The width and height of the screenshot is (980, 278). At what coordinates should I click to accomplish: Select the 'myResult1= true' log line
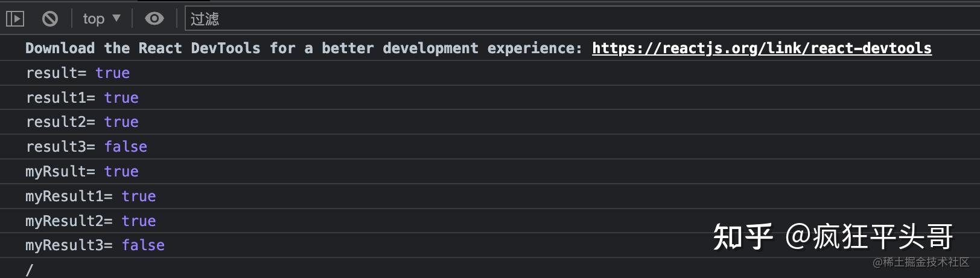[x=490, y=196]
